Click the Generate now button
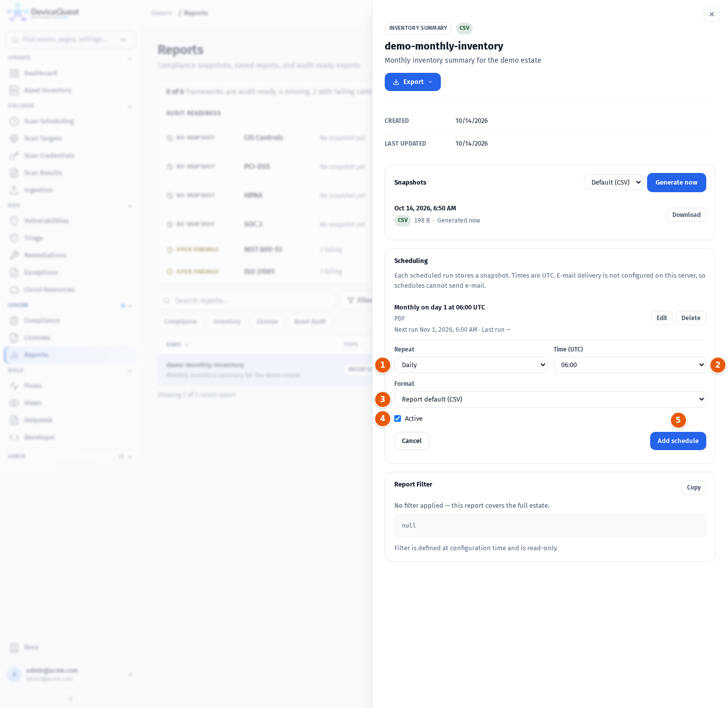Viewport: 728px width, 708px height. tap(676, 183)
